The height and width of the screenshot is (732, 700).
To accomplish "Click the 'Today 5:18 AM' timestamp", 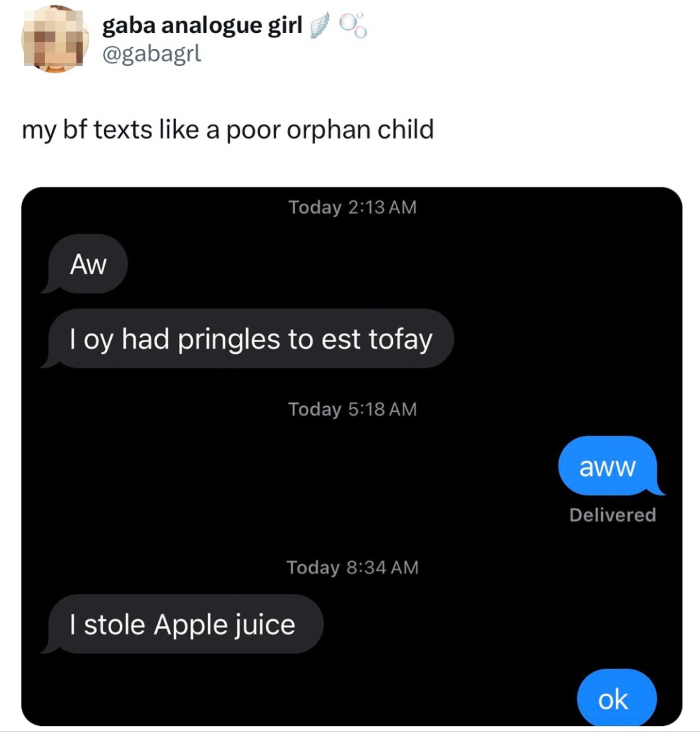I will tap(352, 409).
